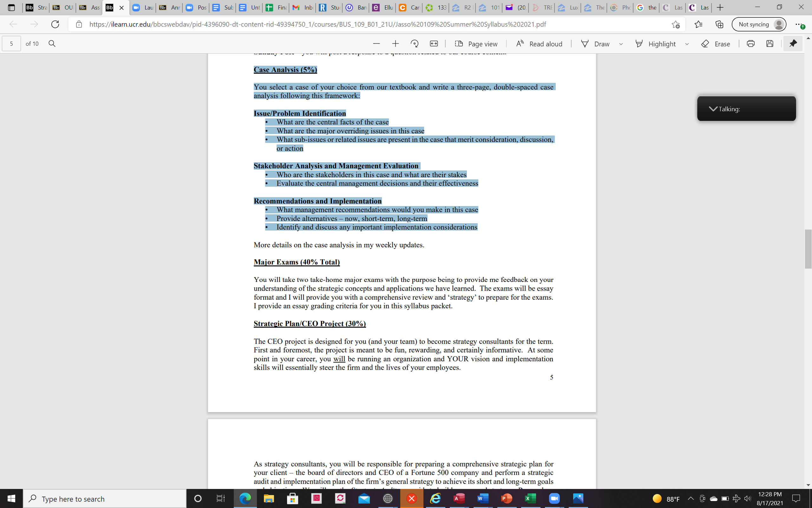The height and width of the screenshot is (508, 812).
Task: Click the PDF vertical scrollbar thumb
Action: tap(808, 249)
